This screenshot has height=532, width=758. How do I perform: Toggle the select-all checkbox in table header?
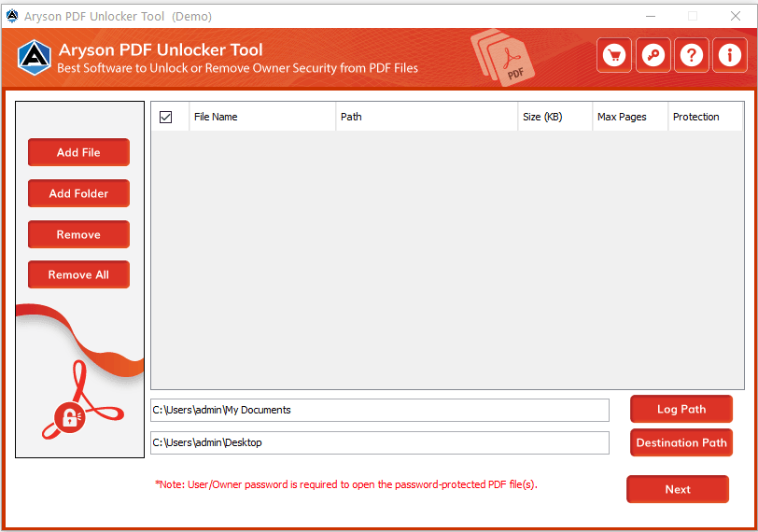point(166,117)
